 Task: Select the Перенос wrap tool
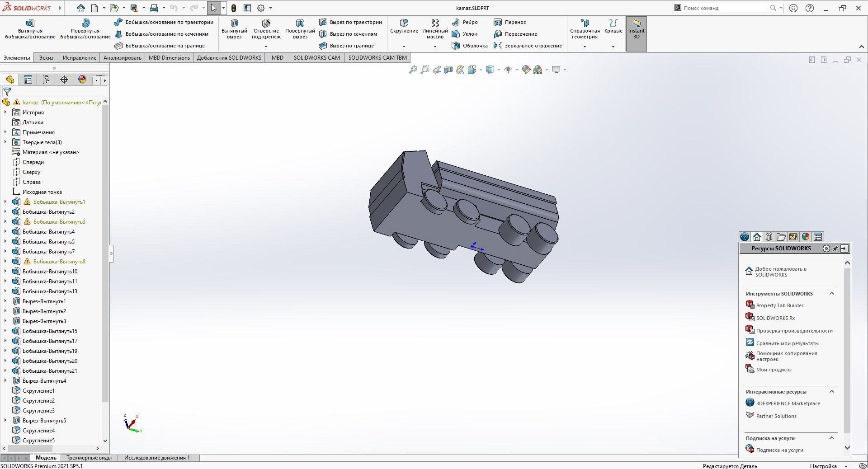click(x=509, y=22)
